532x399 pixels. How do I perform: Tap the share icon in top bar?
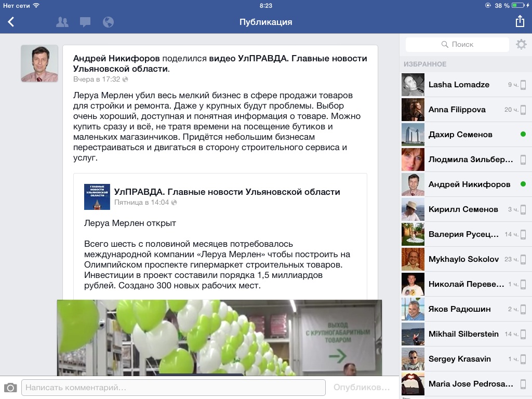[x=520, y=21]
